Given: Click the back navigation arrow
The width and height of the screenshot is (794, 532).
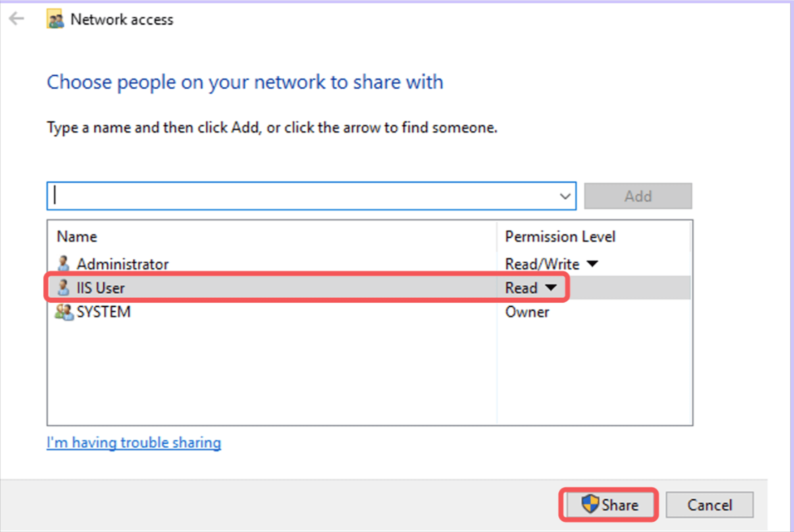Looking at the screenshot, I should coord(16,19).
